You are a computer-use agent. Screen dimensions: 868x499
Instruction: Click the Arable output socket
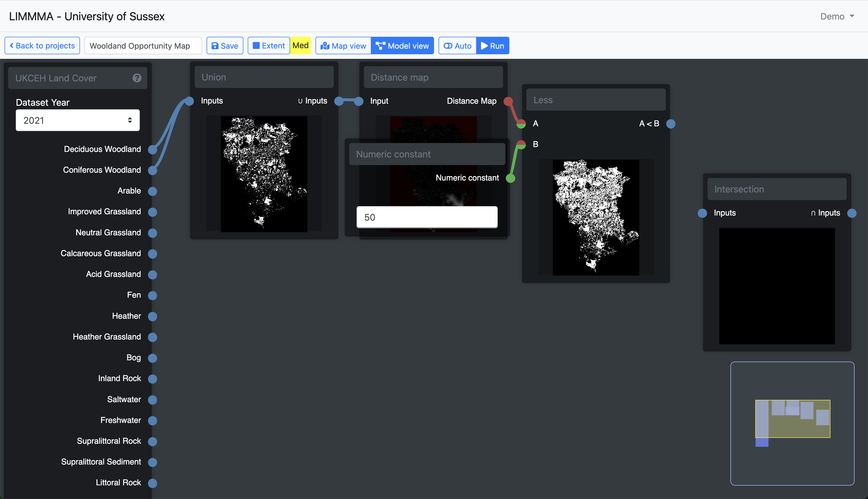click(x=153, y=191)
